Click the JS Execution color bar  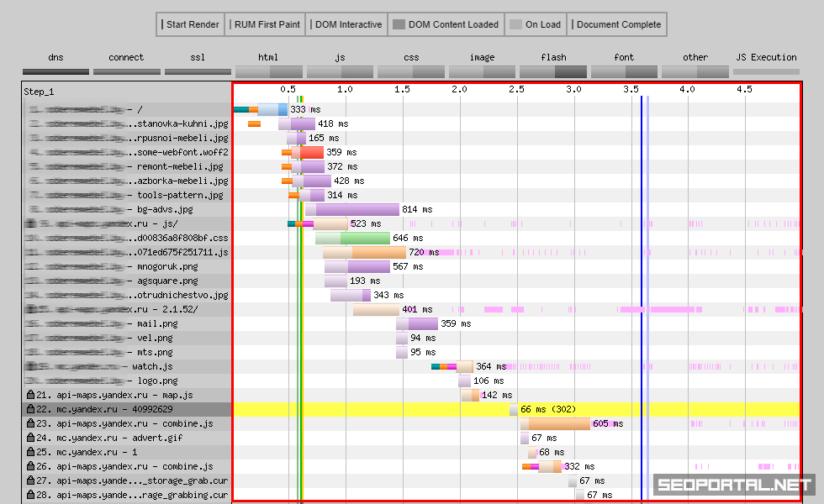tap(766, 72)
